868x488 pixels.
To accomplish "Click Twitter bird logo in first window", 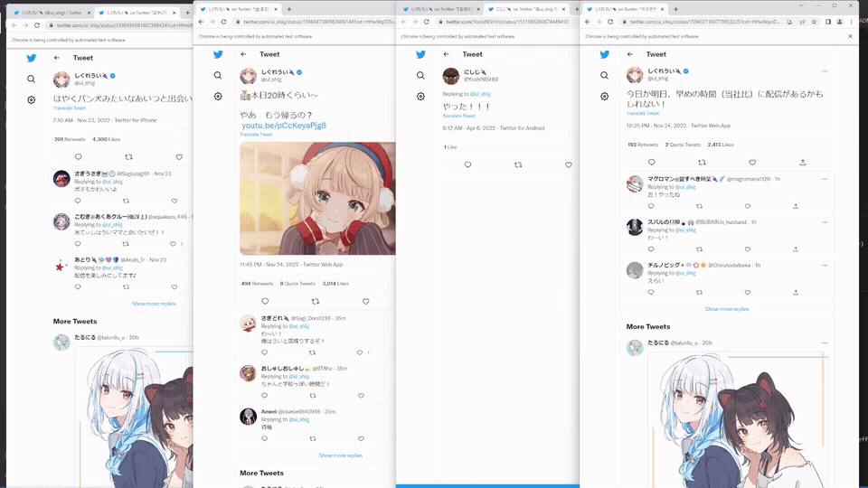I will (32, 58).
